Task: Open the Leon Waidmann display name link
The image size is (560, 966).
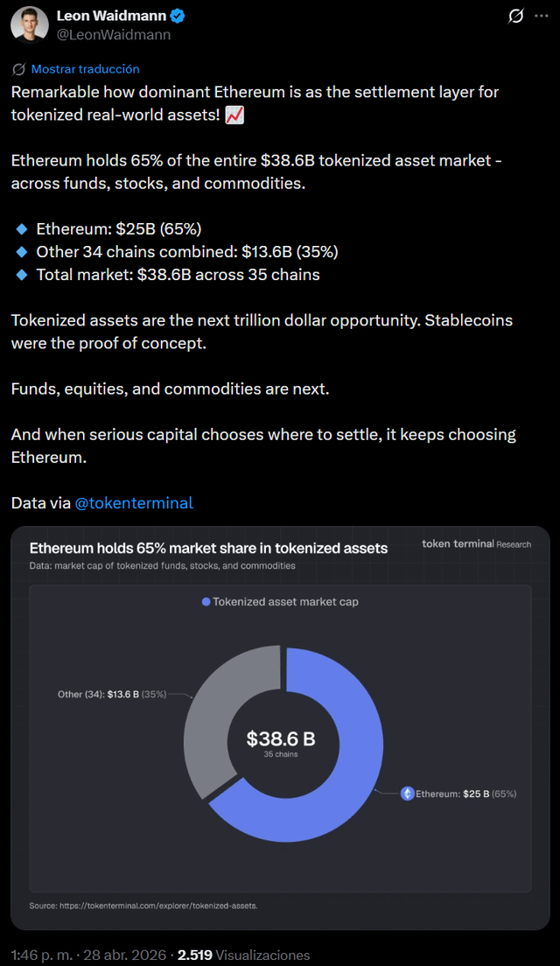Action: coord(111,16)
